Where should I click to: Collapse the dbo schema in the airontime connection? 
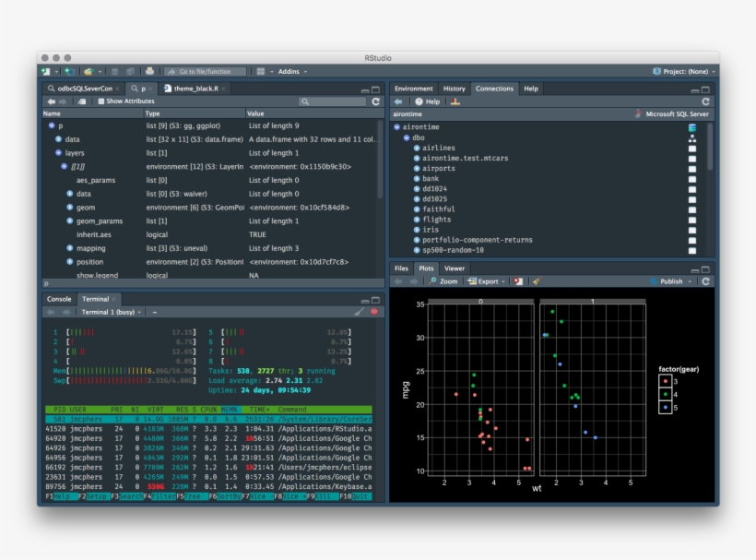point(406,138)
